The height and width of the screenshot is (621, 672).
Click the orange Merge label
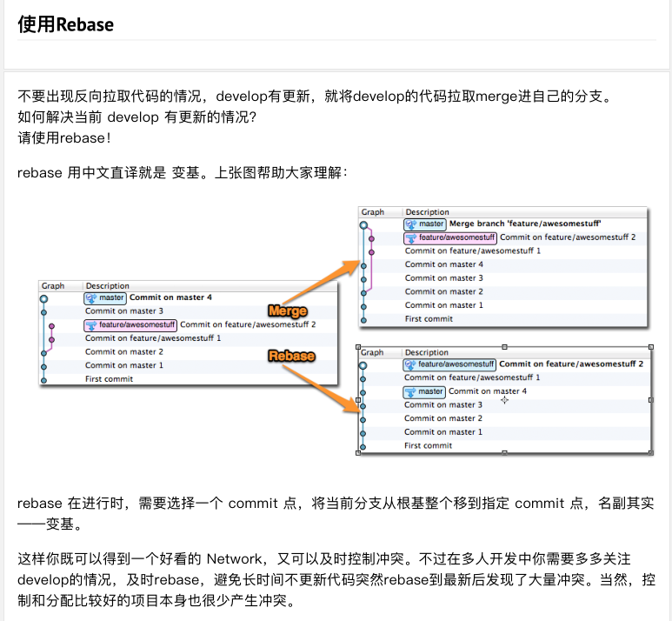point(288,310)
